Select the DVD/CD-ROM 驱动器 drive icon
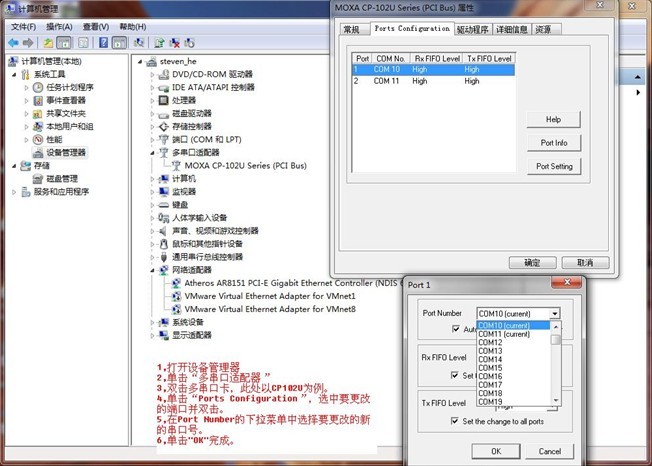The image size is (652, 466). pos(164,74)
